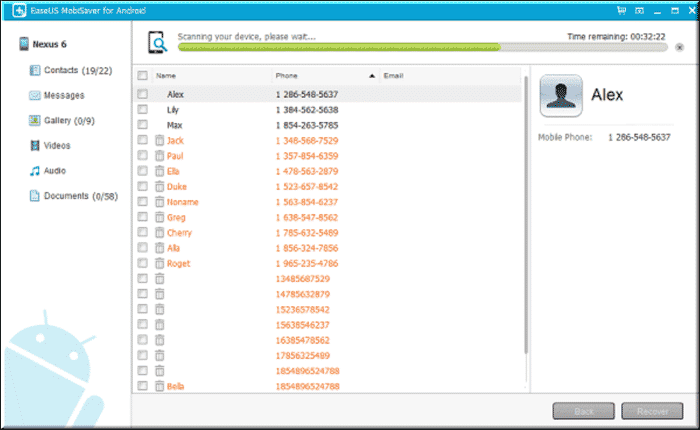700x430 pixels.
Task: Click the Gallery picture icon
Action: (34, 120)
